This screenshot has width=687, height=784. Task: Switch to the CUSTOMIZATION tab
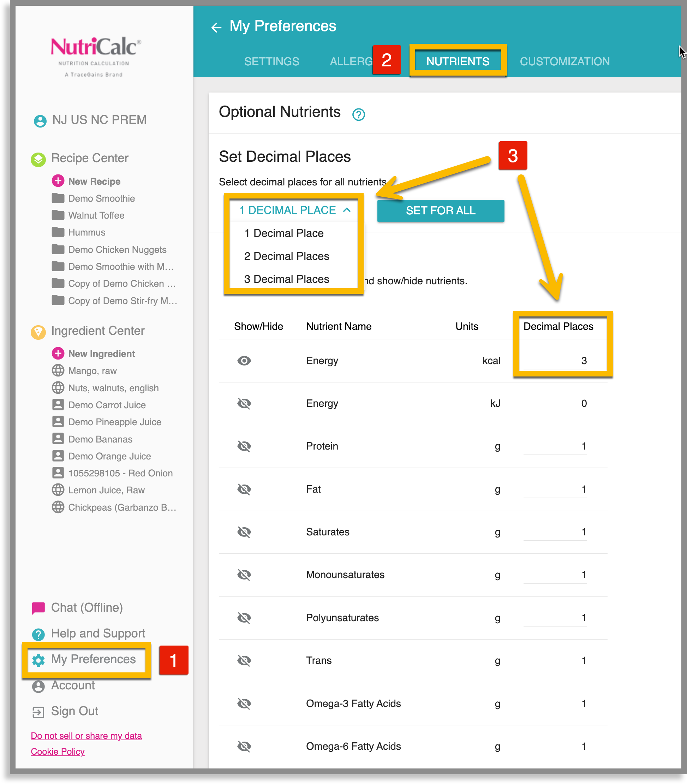pos(564,61)
